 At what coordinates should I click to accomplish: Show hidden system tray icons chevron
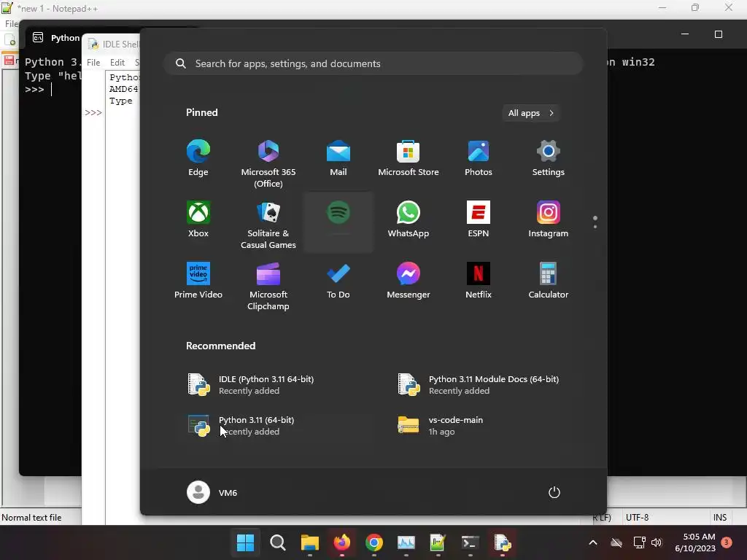[x=593, y=542]
